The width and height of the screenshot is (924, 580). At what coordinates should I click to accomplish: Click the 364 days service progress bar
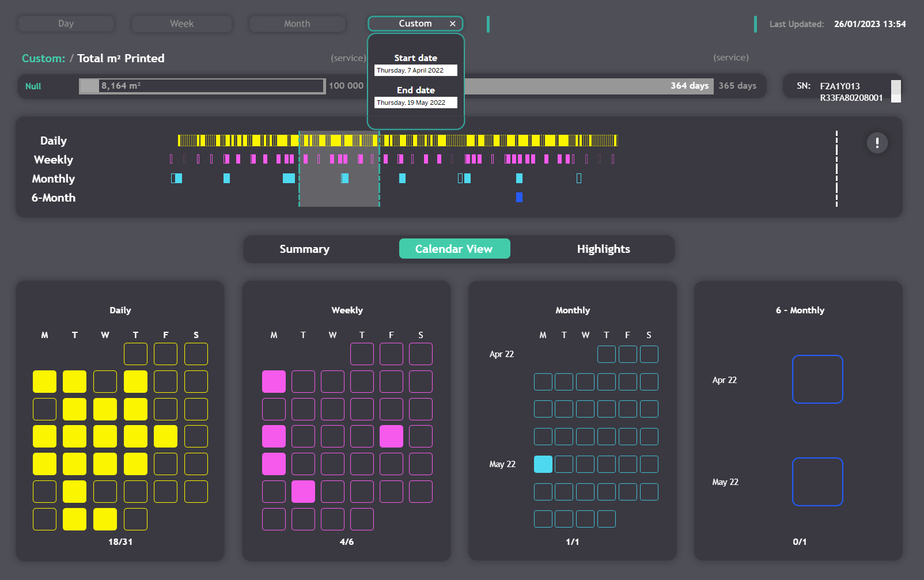pos(588,86)
